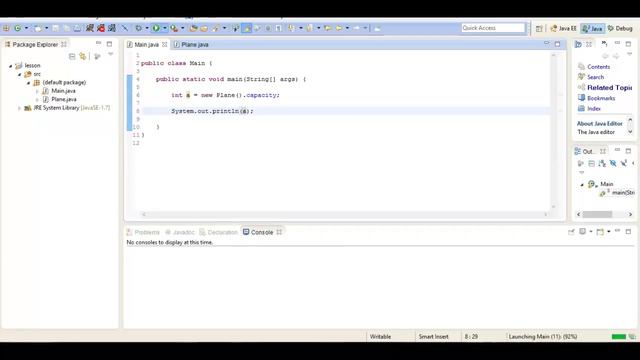Click the Outline horizontal scrollbar thumb
The image size is (640, 360).
pos(597,214)
